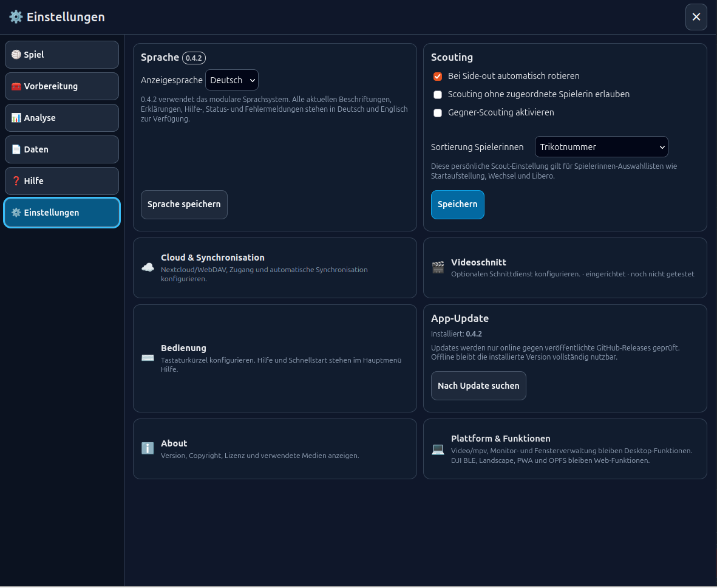
Task: Click the toolbox icon in Vorbereitung
Action: pos(16,86)
